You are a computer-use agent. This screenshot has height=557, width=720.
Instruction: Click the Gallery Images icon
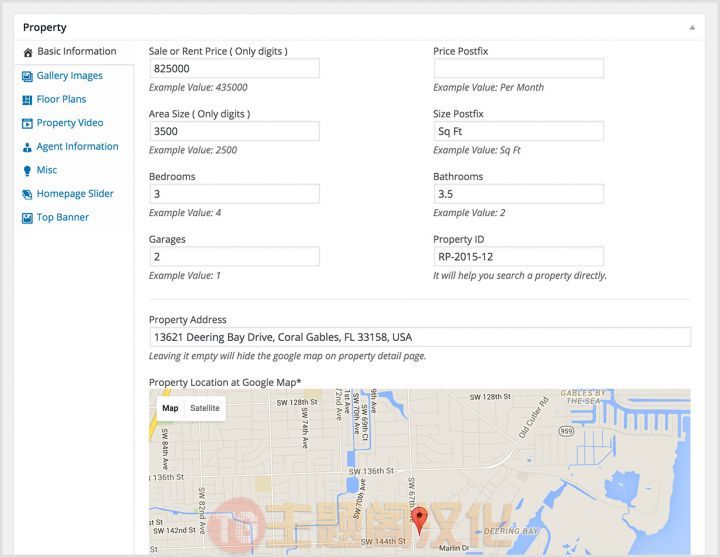[x=27, y=76]
